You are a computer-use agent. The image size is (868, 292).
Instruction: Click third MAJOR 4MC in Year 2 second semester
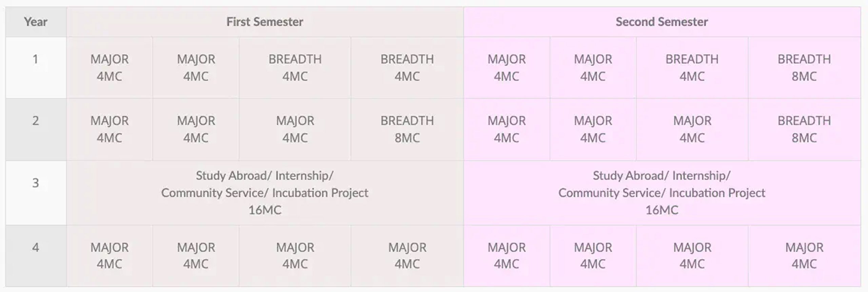click(692, 129)
